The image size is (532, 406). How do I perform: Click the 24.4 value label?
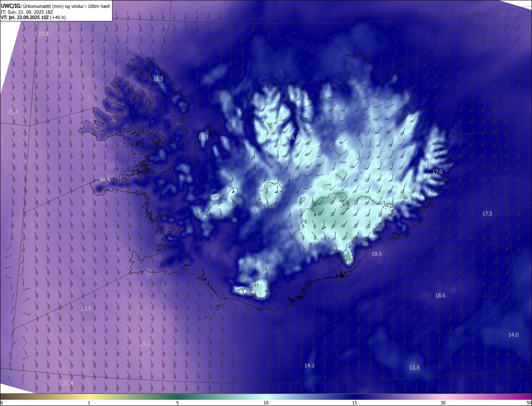(105, 180)
